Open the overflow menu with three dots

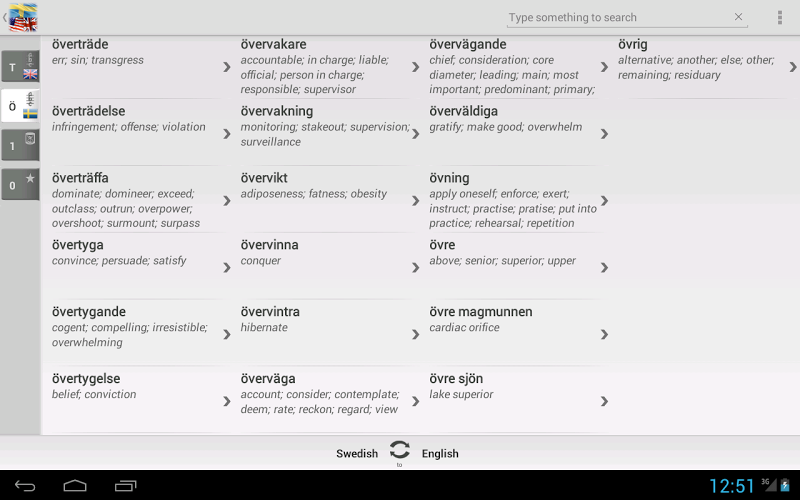coord(780,17)
